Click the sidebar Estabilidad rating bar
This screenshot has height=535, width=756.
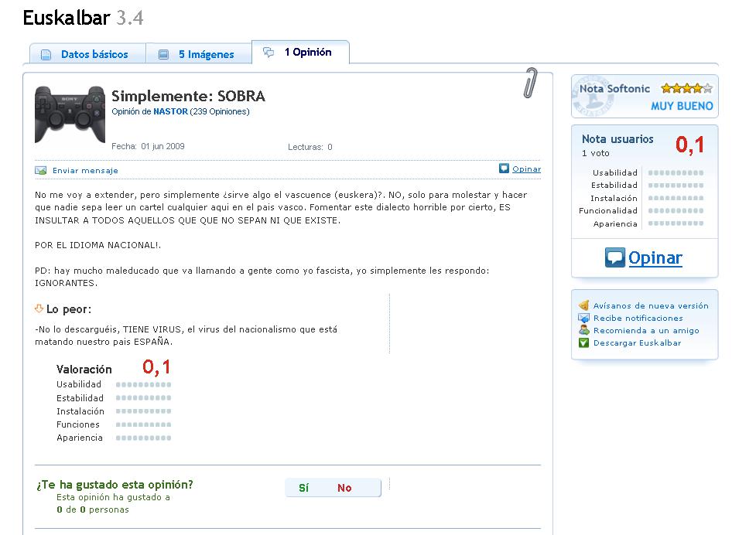[x=676, y=185]
